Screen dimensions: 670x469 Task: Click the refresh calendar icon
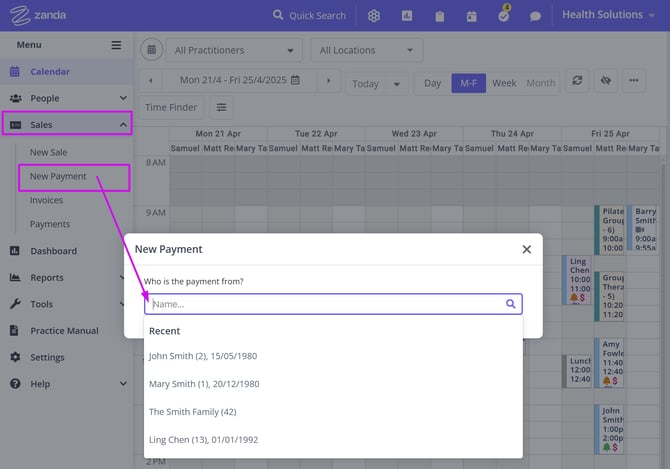point(576,82)
